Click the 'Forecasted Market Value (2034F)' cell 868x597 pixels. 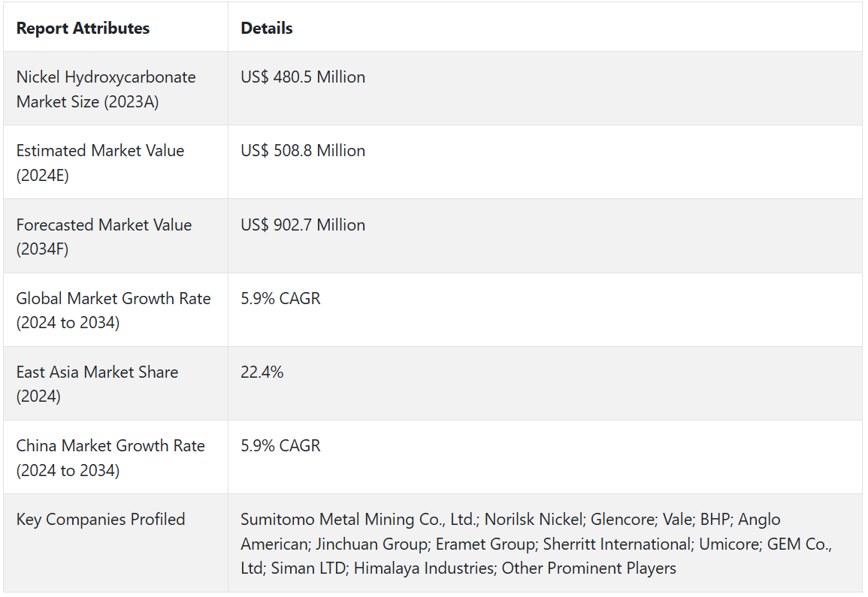point(104,237)
